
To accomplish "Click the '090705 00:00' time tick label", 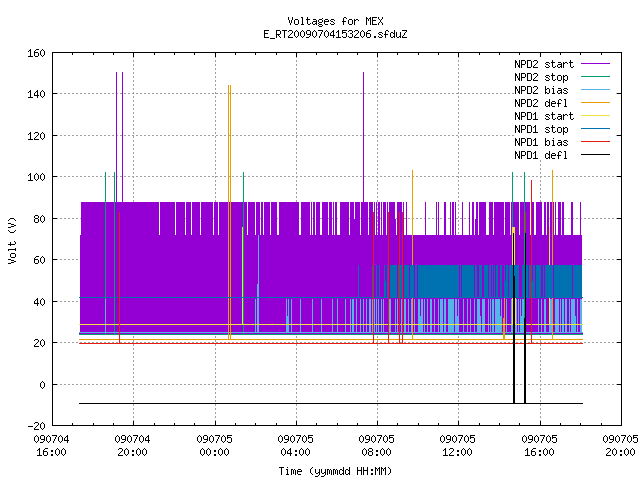I will [x=214, y=446].
